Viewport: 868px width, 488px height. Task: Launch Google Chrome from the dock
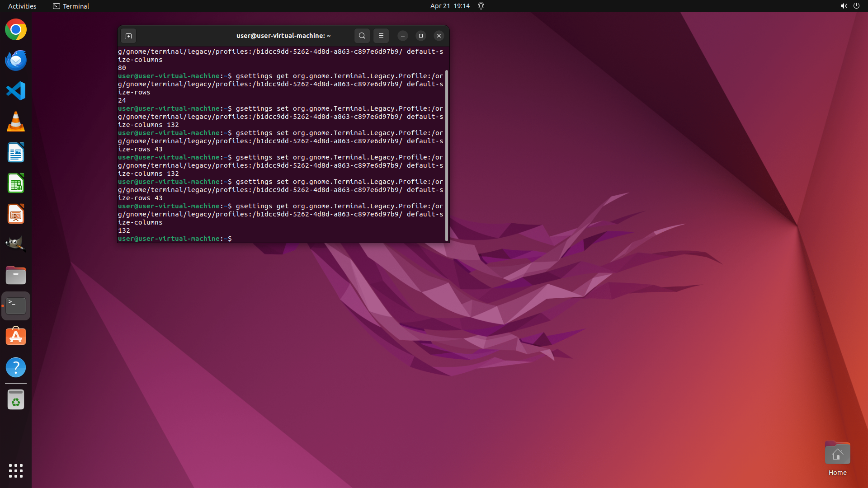point(16,30)
